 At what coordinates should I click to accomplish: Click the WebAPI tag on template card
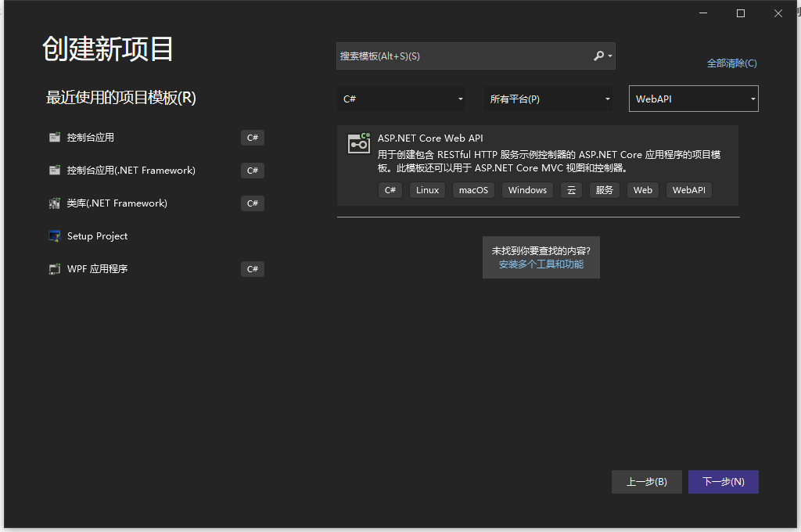(688, 190)
